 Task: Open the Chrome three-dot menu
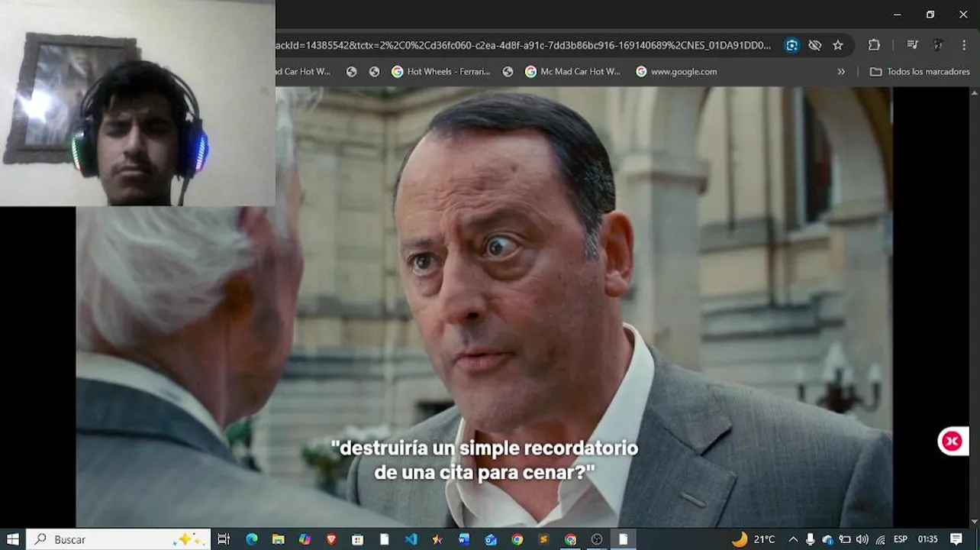coord(965,45)
